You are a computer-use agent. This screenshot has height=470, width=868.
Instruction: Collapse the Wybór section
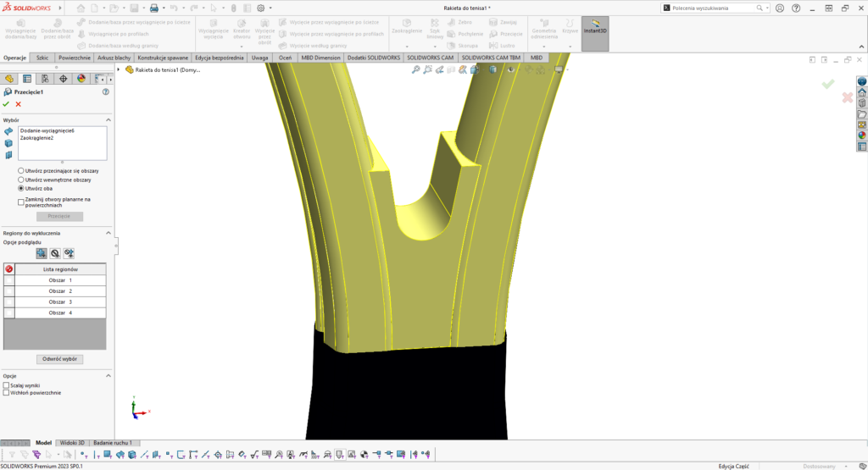(107, 120)
